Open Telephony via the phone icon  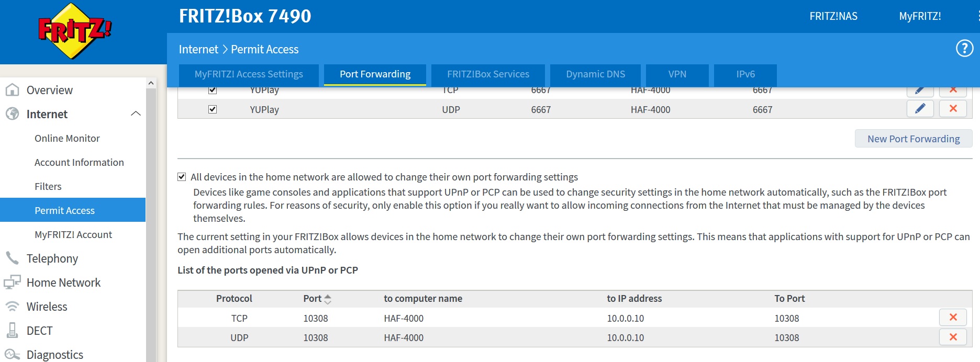(x=12, y=258)
